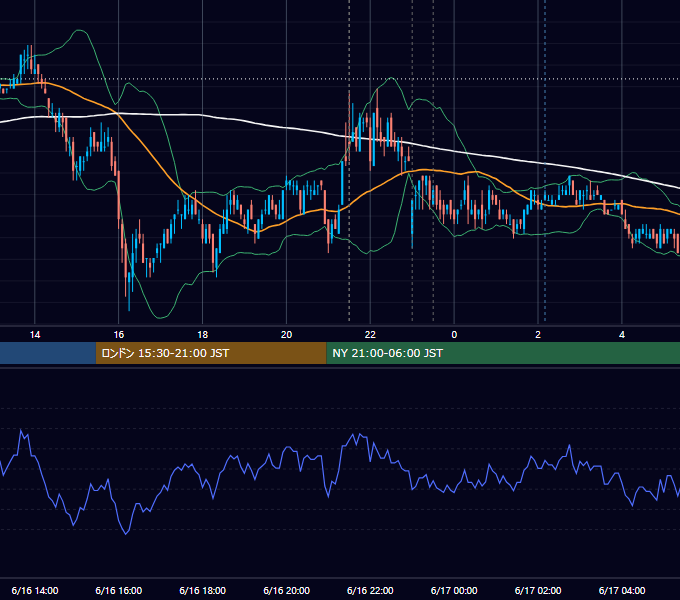Click the 18 hour label on price chart axis
Viewport: 680px width, 600px height.
203,335
